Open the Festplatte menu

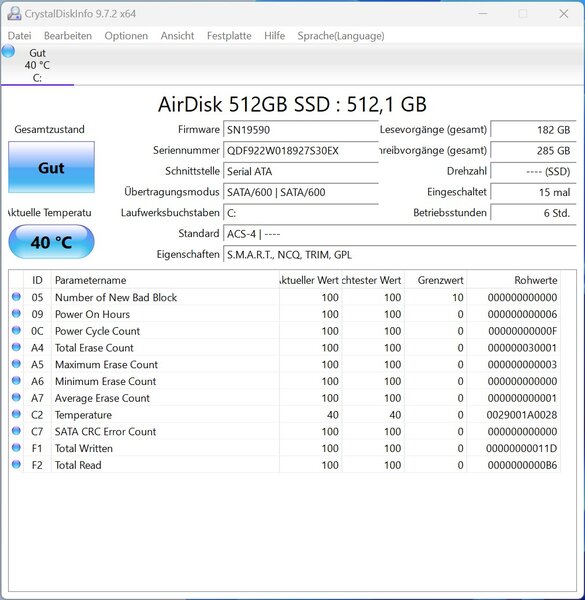[x=229, y=36]
